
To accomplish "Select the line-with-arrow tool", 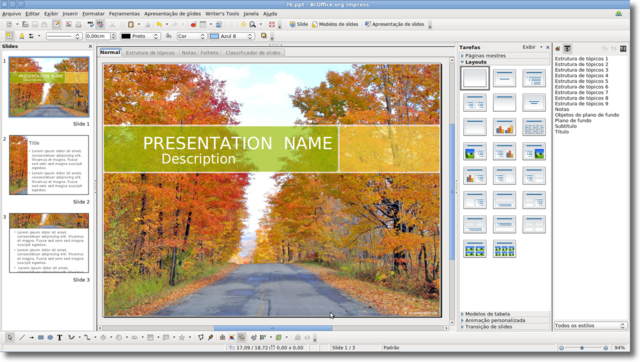I will point(31,338).
